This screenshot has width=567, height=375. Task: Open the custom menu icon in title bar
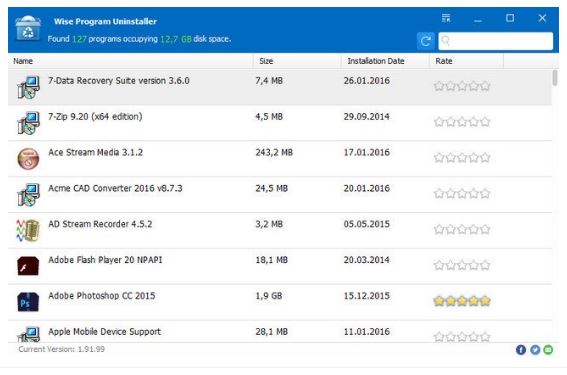tap(446, 18)
